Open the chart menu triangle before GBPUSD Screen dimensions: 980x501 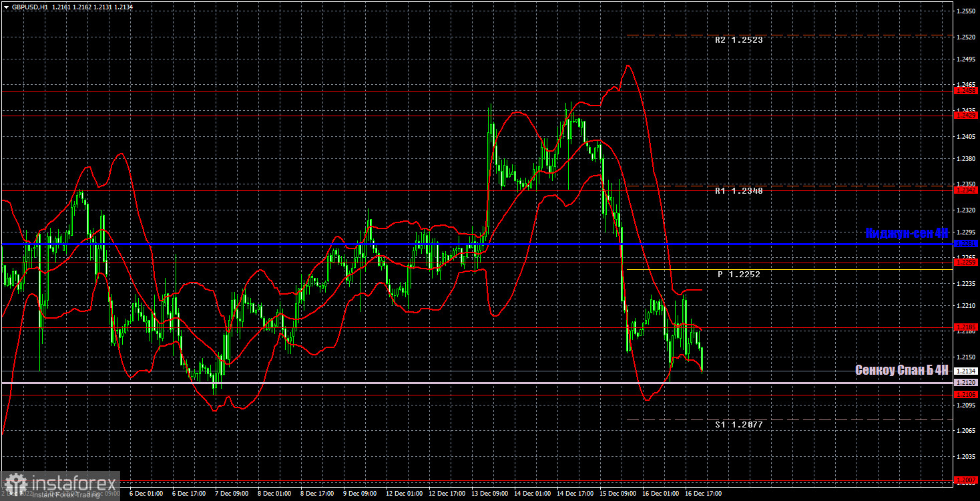pos(6,7)
